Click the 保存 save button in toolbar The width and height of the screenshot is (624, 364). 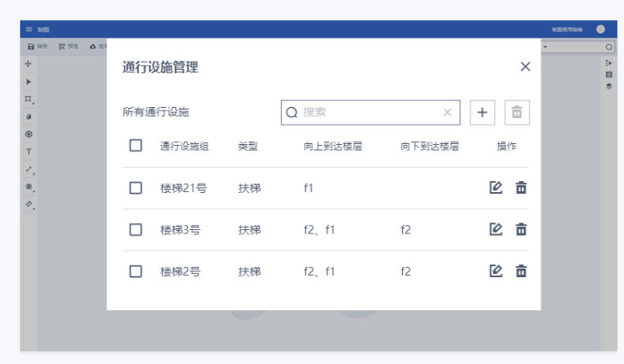pos(37,46)
